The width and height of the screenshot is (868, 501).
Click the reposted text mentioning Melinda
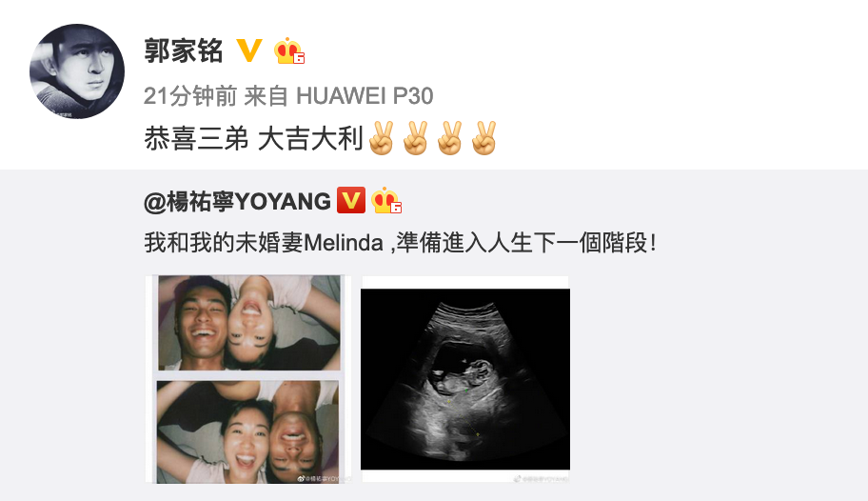click(401, 243)
